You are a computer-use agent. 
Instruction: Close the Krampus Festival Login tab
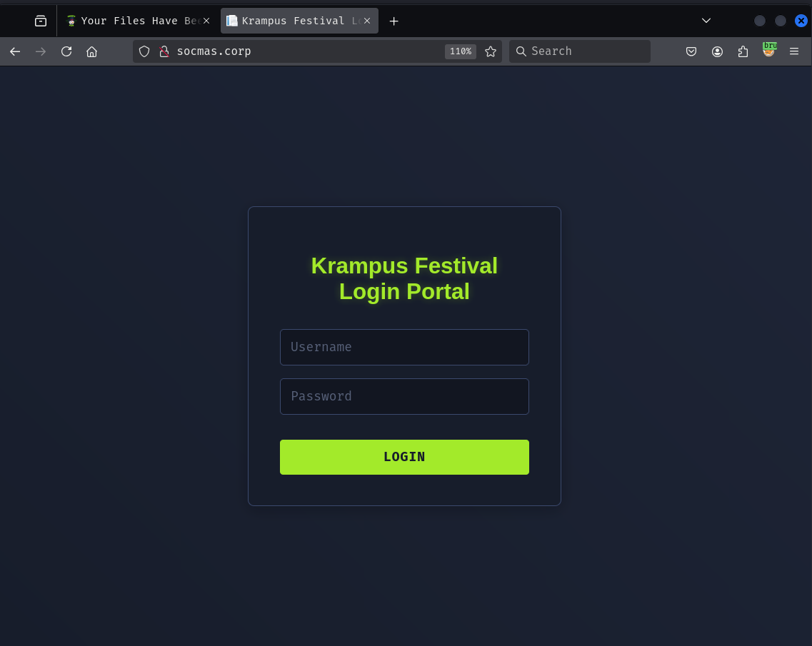[367, 21]
